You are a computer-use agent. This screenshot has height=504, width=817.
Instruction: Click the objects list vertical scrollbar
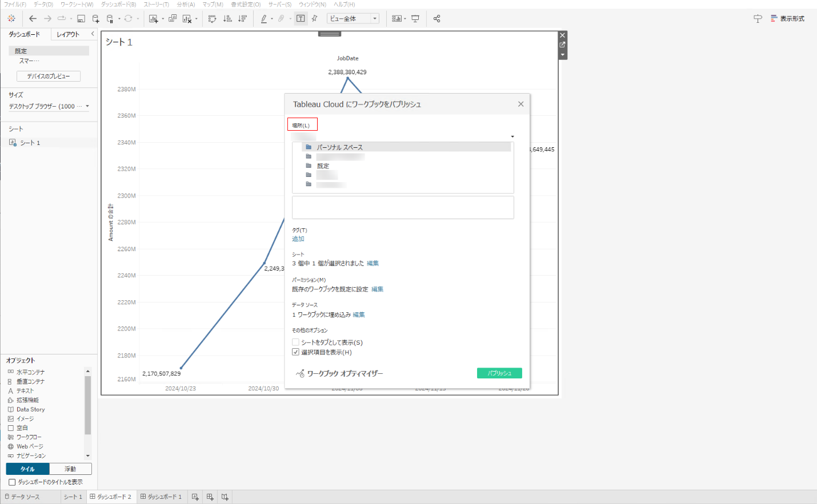[x=88, y=405]
